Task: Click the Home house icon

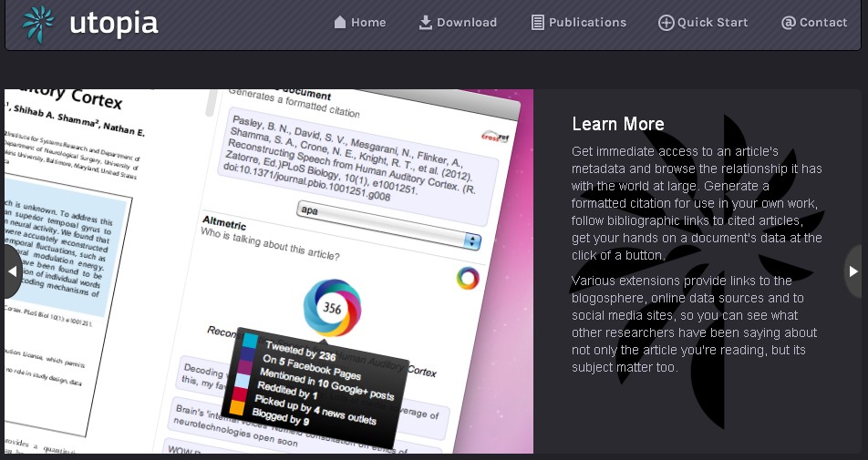Action: pyautogui.click(x=340, y=22)
